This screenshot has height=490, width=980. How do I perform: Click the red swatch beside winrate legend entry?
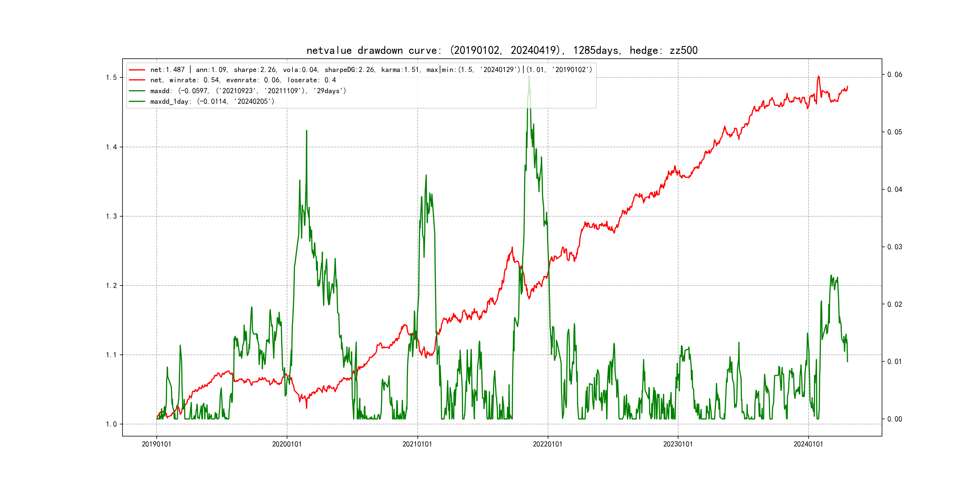click(137, 80)
